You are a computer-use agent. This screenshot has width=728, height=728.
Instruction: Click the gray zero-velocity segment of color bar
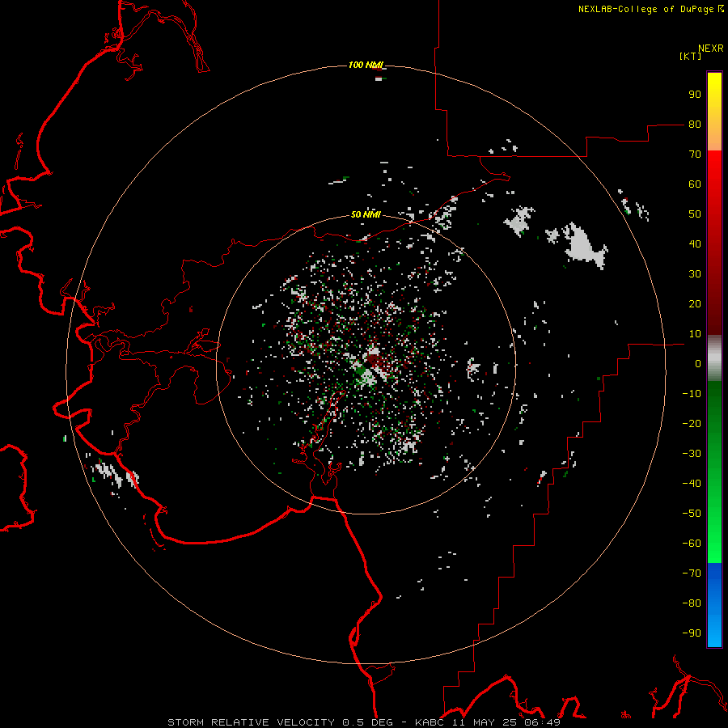[714, 358]
